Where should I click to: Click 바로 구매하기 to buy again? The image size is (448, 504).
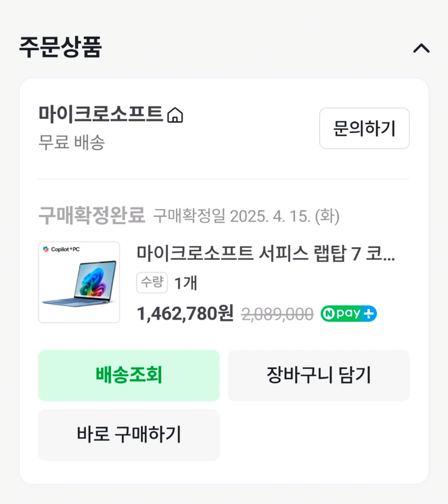point(128,435)
